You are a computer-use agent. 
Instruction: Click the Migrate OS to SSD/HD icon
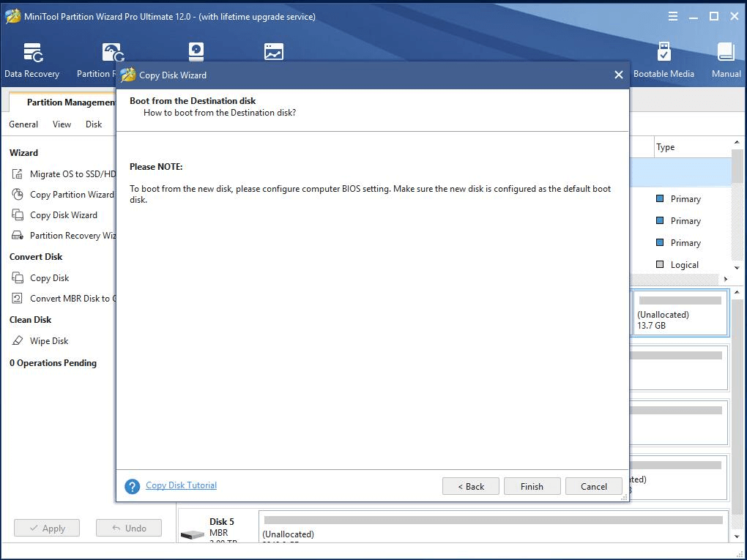tap(17, 173)
